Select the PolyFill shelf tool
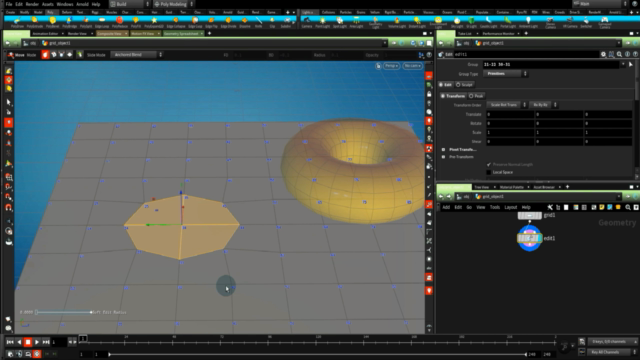This screenshot has width=640, height=360. (x=136, y=22)
